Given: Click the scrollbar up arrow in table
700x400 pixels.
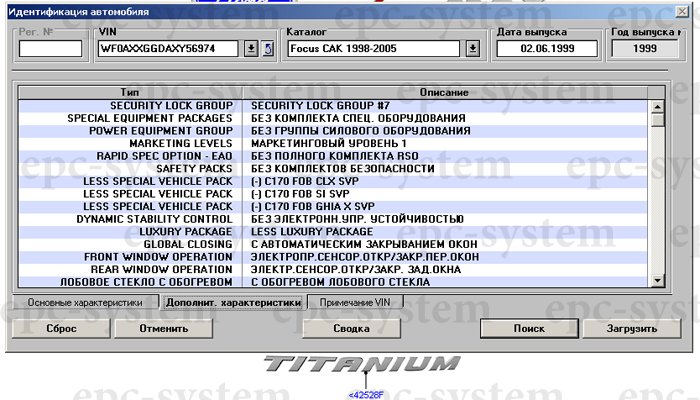Looking at the screenshot, I should click(657, 107).
